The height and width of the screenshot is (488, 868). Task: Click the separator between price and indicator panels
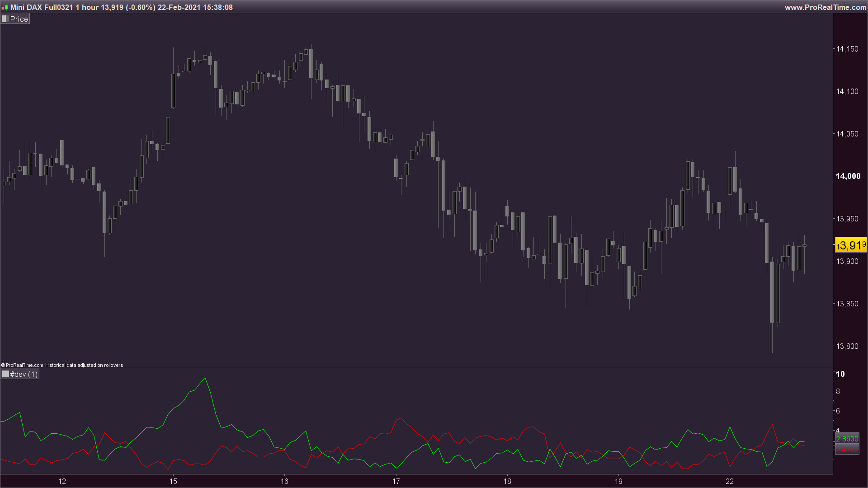(416, 368)
